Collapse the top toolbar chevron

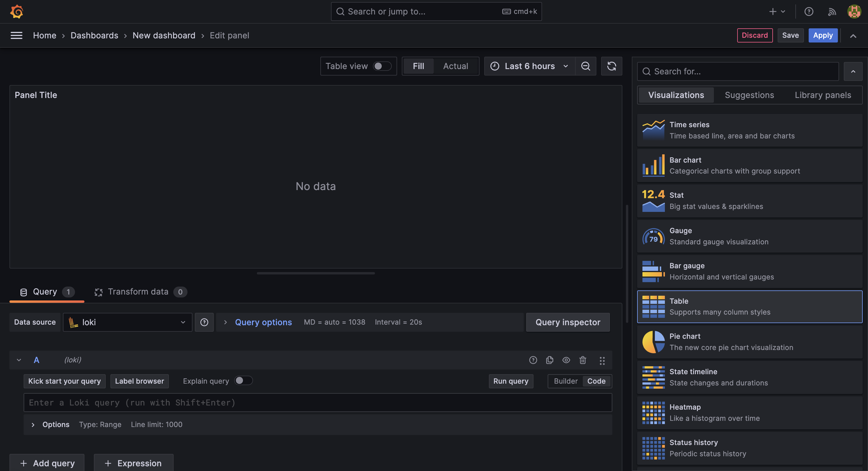click(x=853, y=36)
